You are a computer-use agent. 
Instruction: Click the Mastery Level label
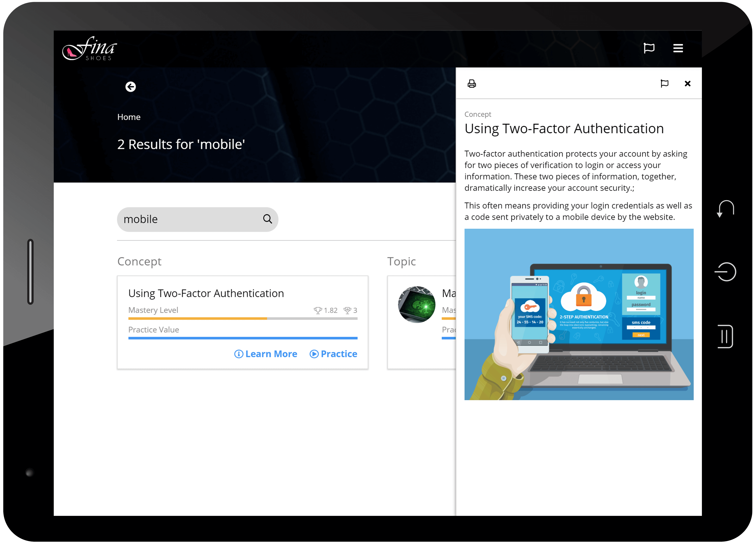coord(153,310)
